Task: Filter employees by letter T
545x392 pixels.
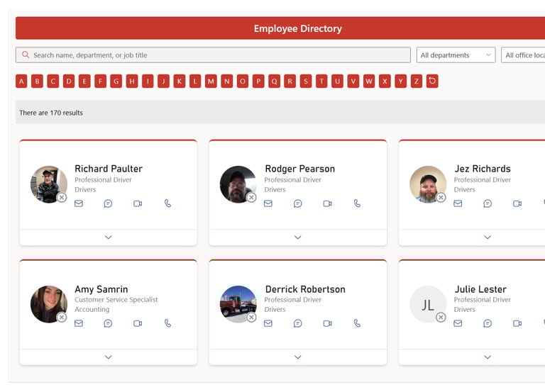Action: [x=321, y=82]
